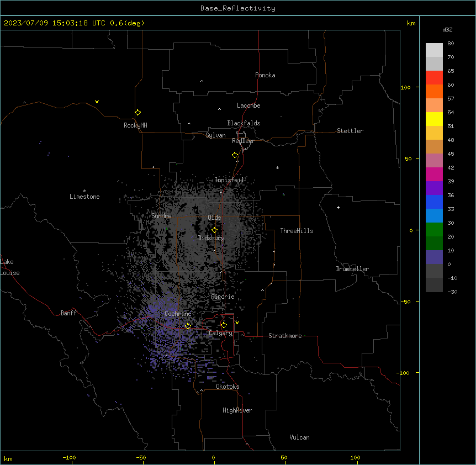Viewport: 476px width, 465px height.
Task: Click the Sundre town label
Action: pyautogui.click(x=161, y=216)
